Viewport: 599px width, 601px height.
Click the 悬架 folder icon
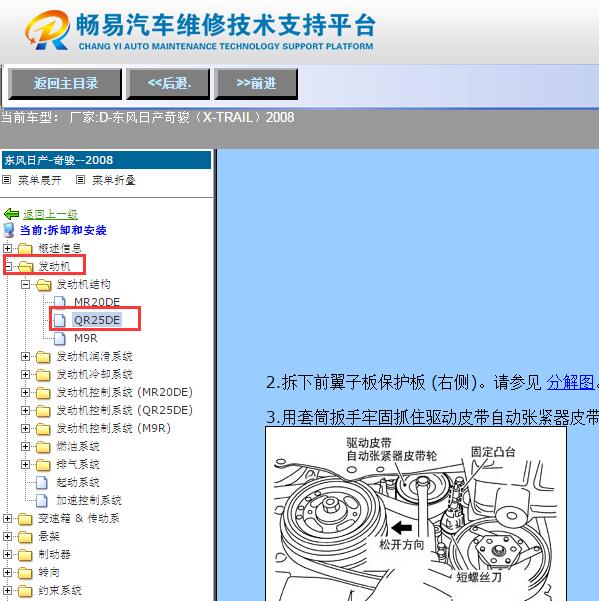coord(25,537)
